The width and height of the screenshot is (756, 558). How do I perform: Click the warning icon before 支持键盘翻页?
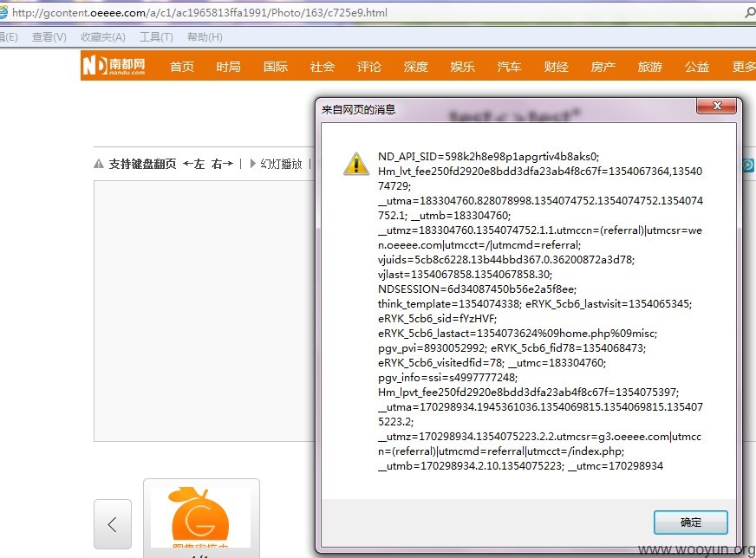point(99,164)
